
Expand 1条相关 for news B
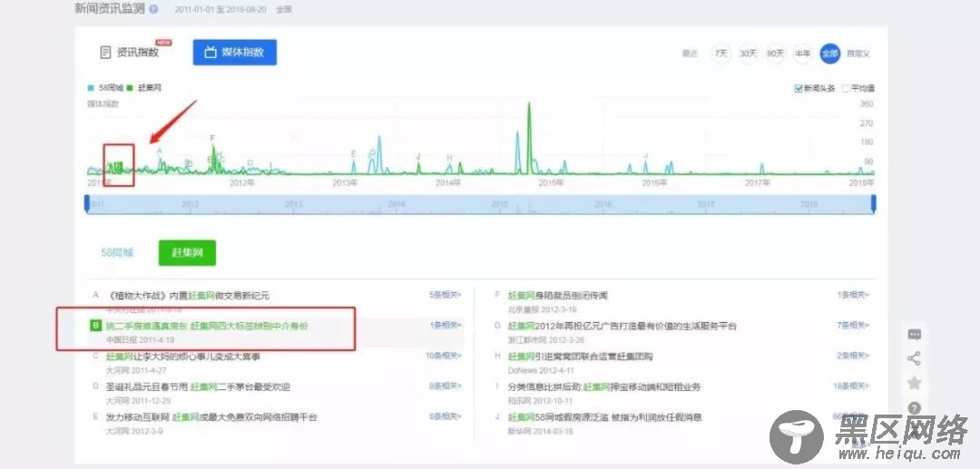click(x=445, y=326)
